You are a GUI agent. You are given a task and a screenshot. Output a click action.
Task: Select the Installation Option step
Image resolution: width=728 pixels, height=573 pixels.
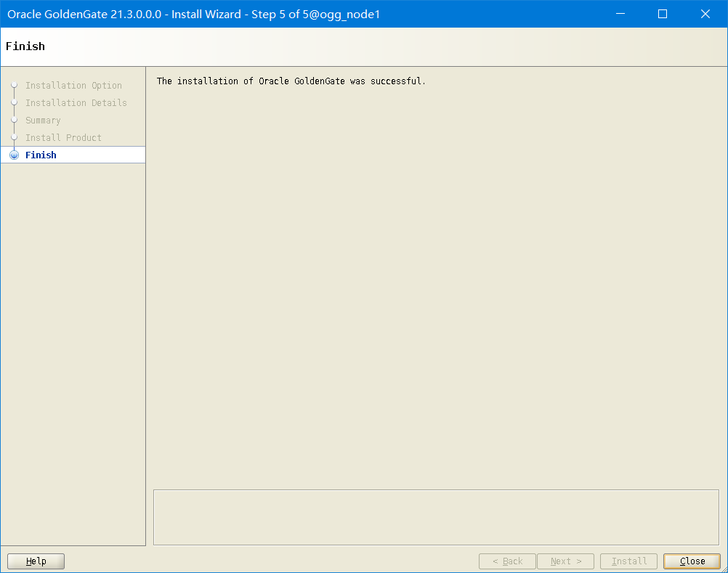pyautogui.click(x=73, y=86)
